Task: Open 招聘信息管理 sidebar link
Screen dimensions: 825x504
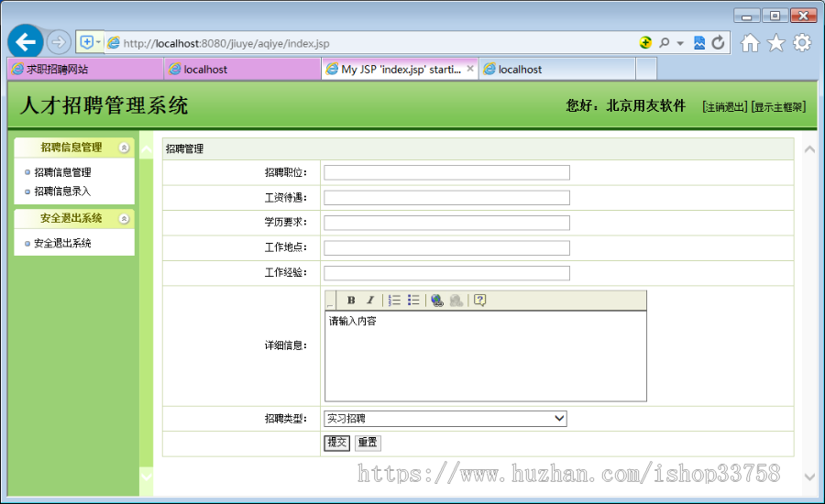Action: tap(62, 172)
